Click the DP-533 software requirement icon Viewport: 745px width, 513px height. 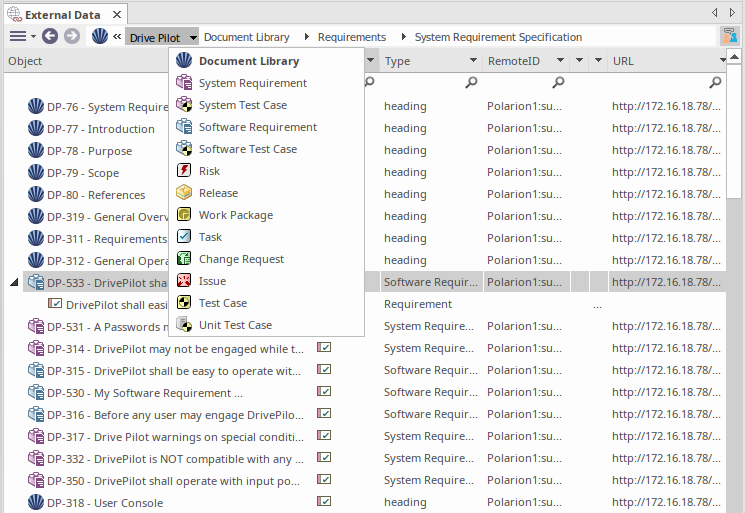(36, 282)
